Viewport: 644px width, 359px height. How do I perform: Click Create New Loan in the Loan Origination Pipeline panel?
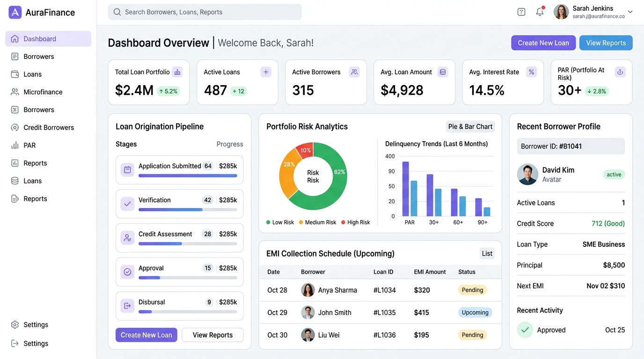click(146, 335)
